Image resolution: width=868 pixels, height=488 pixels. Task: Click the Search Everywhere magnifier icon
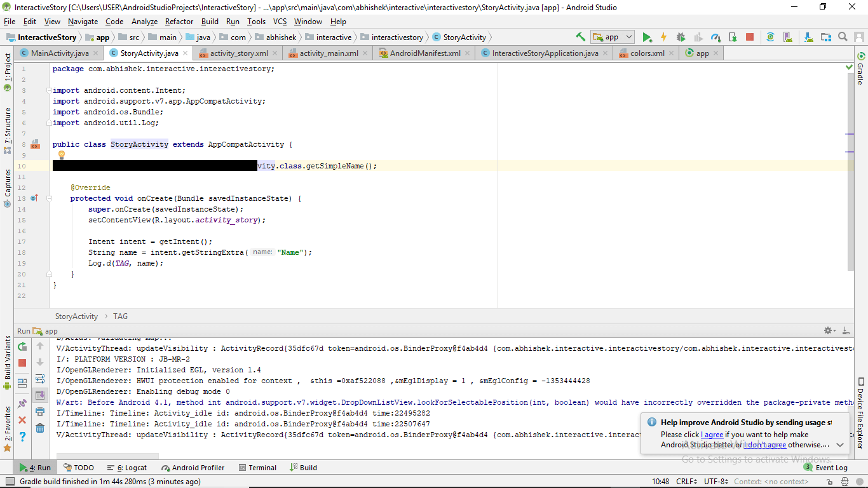pos(843,37)
